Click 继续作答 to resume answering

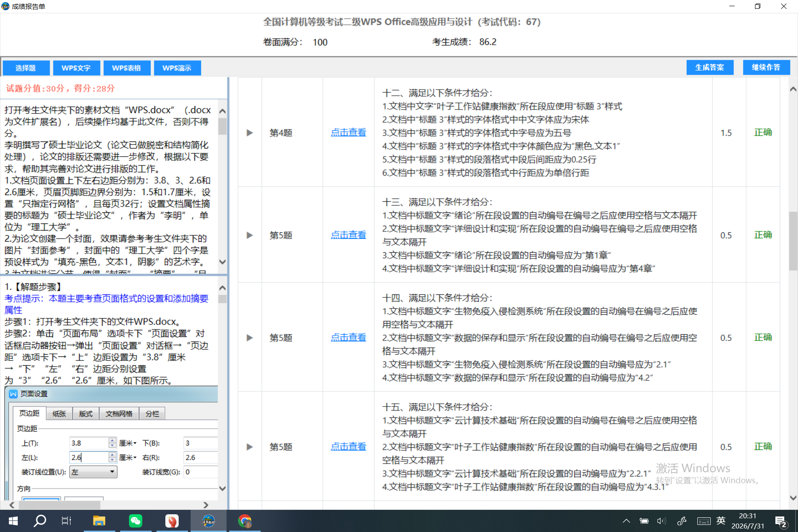click(766, 67)
